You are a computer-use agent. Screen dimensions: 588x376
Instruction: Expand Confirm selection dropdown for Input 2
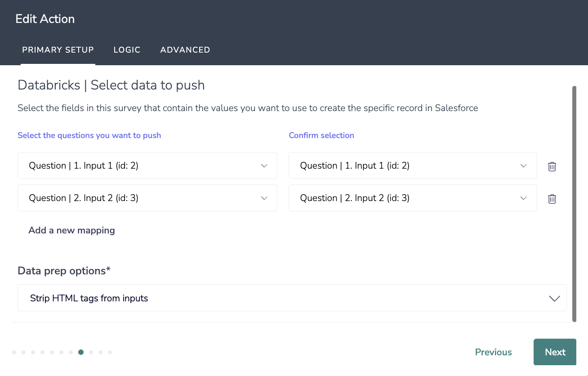412,198
